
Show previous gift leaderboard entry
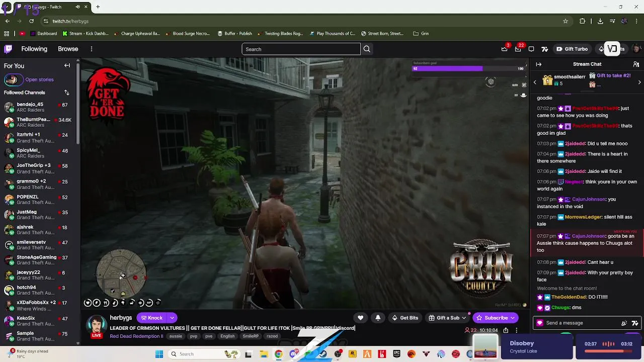535,82
